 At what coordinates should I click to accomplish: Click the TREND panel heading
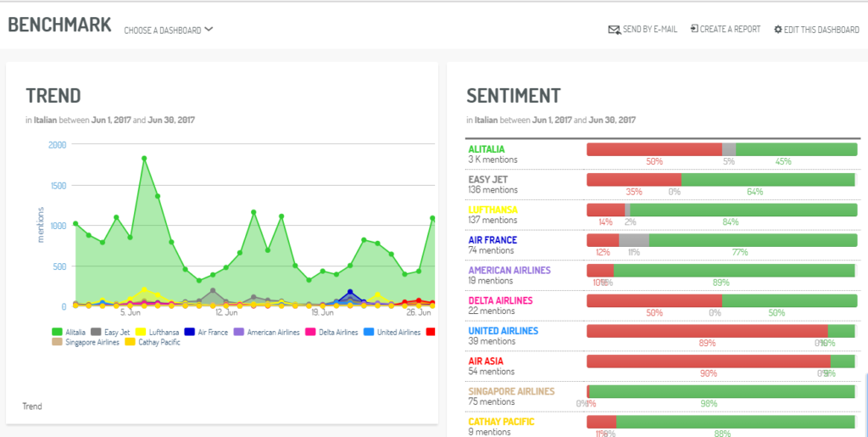53,96
